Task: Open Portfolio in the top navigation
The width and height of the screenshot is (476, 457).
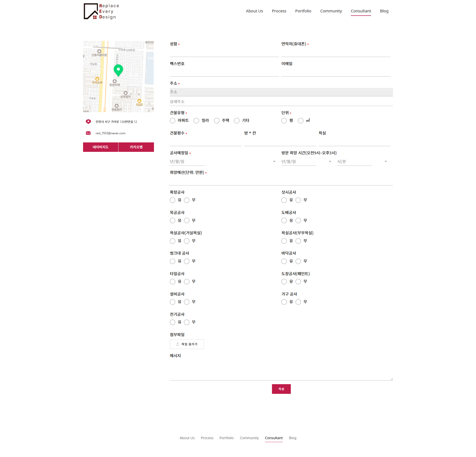Action: tap(303, 11)
